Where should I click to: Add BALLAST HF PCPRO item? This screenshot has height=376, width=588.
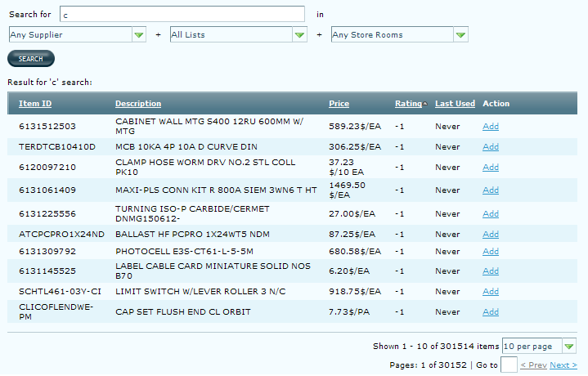(x=491, y=234)
